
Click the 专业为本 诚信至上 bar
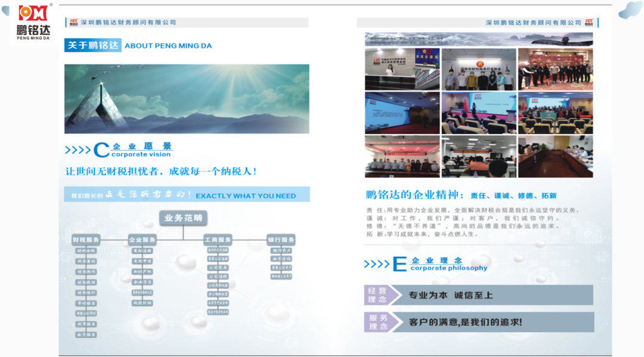[491, 295]
